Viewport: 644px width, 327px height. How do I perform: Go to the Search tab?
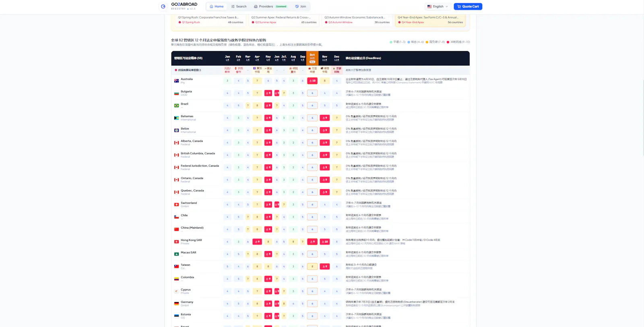pyautogui.click(x=239, y=6)
